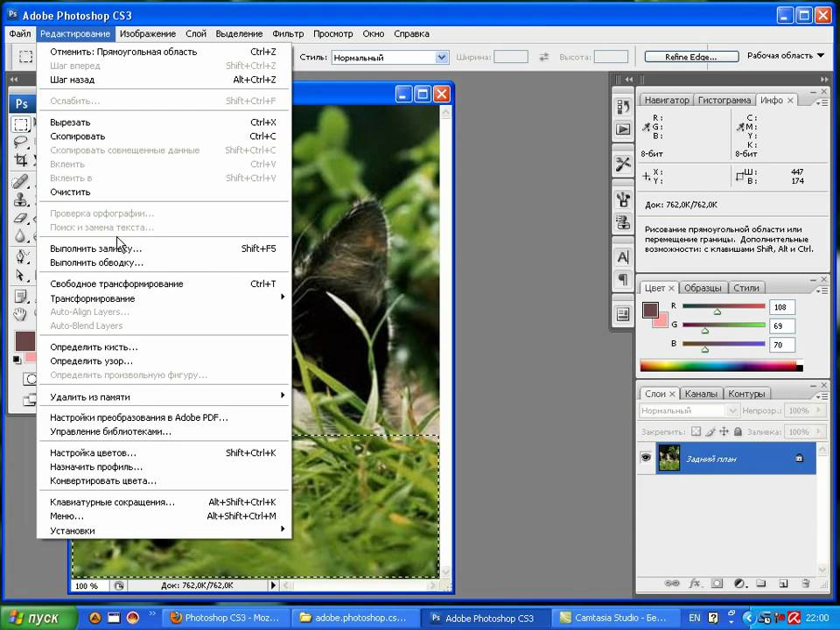840x630 pixels.
Task: Click the пуск Start button
Action: 38,618
